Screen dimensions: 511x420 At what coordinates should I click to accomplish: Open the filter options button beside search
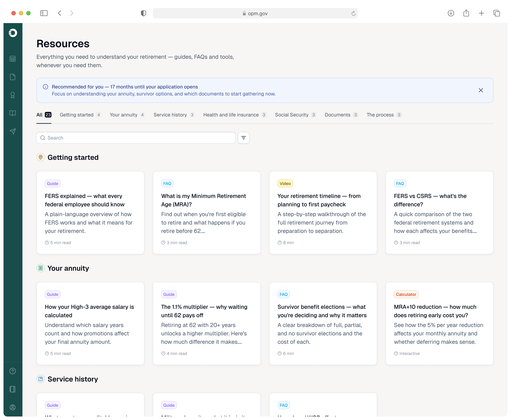(x=243, y=138)
